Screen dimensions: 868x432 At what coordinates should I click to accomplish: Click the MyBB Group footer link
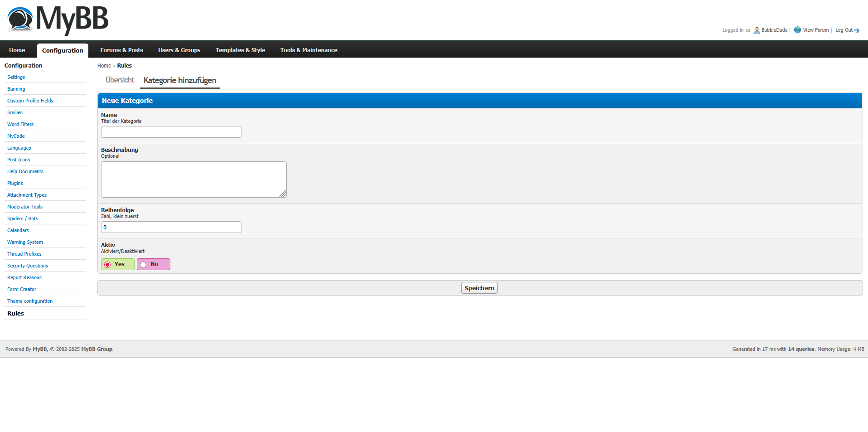click(97, 349)
